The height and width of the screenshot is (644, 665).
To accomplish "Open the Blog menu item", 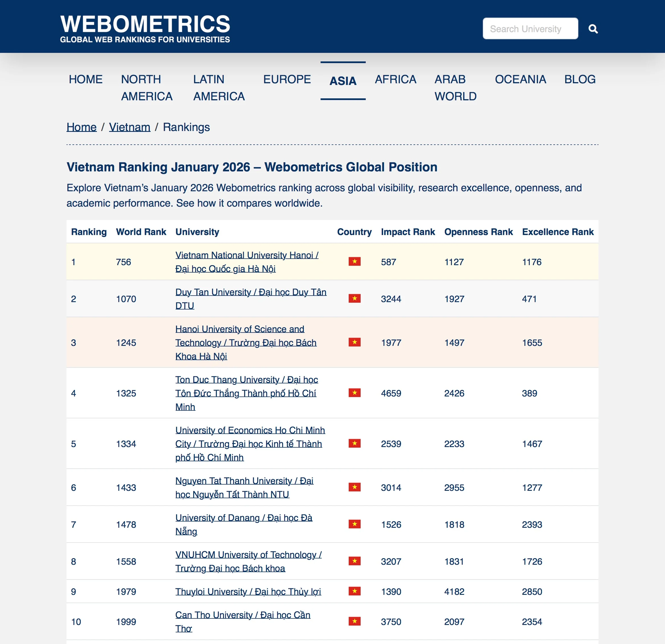I will click(579, 79).
